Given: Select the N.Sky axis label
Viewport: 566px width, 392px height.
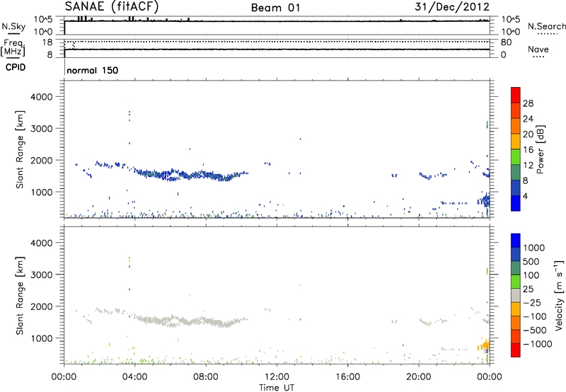Looking at the screenshot, I should coord(13,26).
